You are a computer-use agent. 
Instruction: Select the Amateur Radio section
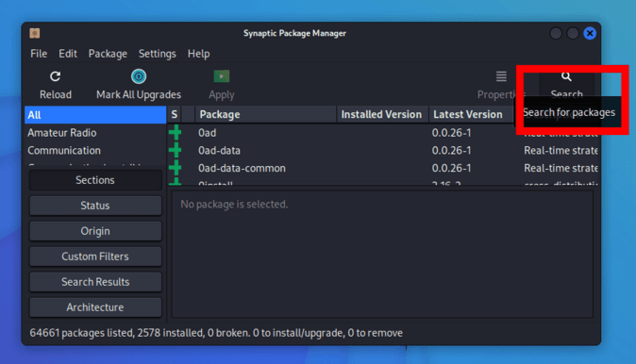click(95, 133)
